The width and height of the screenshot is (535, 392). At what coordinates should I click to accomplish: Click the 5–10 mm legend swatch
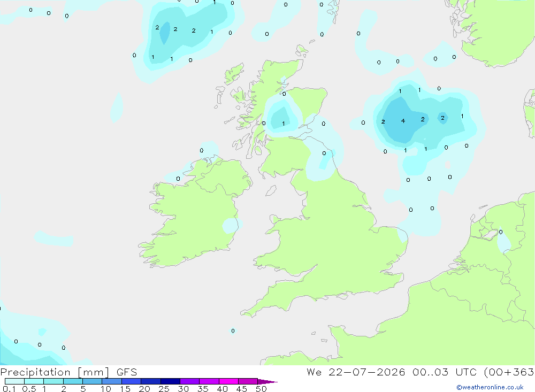click(93, 381)
